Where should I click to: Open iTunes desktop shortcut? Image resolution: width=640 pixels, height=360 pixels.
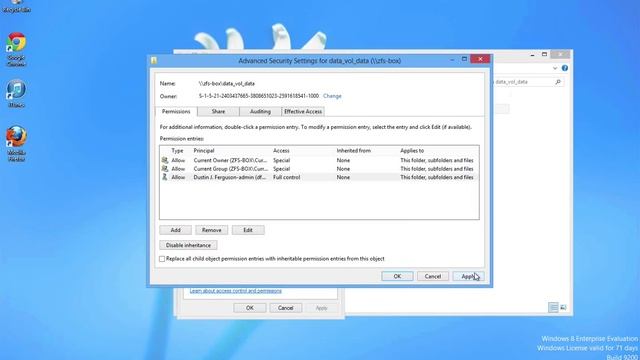coord(16,93)
